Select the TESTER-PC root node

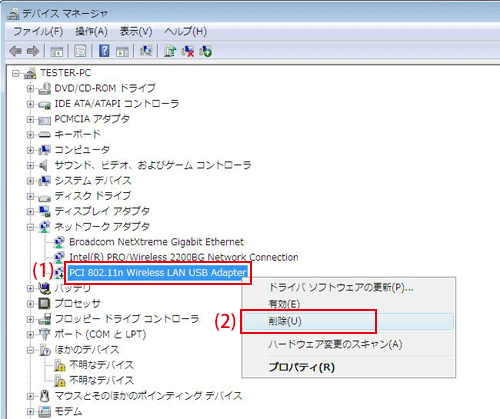[65, 73]
